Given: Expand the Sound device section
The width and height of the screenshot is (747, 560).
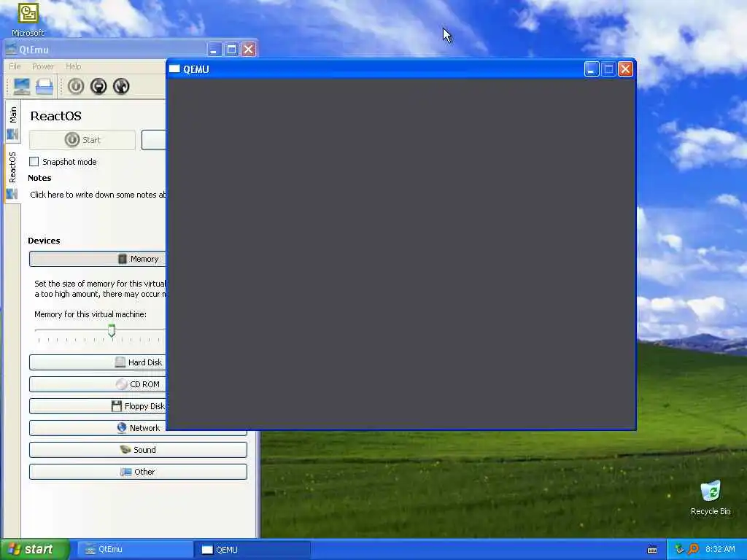Looking at the screenshot, I should click(138, 450).
